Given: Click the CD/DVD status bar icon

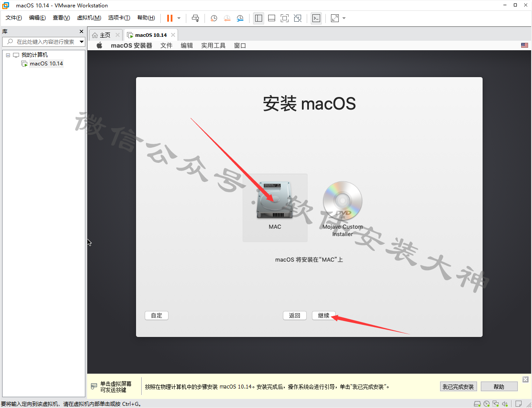Looking at the screenshot, I should click(487, 404).
